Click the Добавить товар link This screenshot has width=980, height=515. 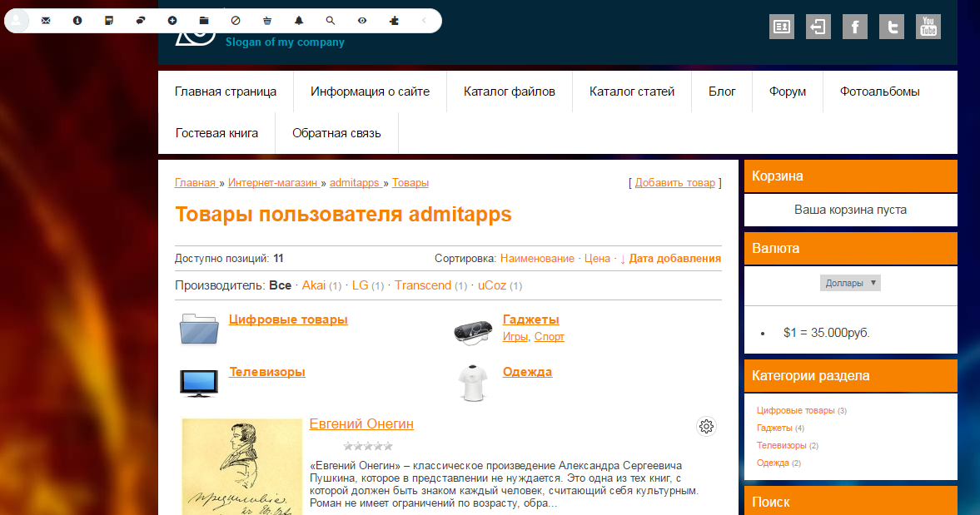coord(674,182)
